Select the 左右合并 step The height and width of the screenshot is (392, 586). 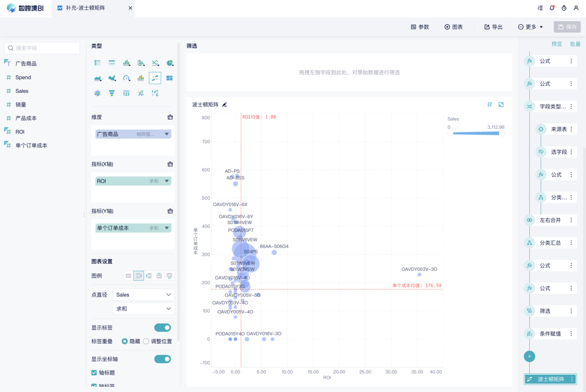point(550,220)
